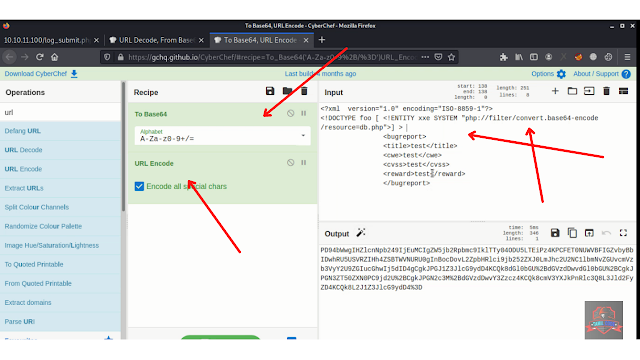Open a file as input icon
This screenshot has width=640, height=360.
pyautogui.click(x=589, y=91)
